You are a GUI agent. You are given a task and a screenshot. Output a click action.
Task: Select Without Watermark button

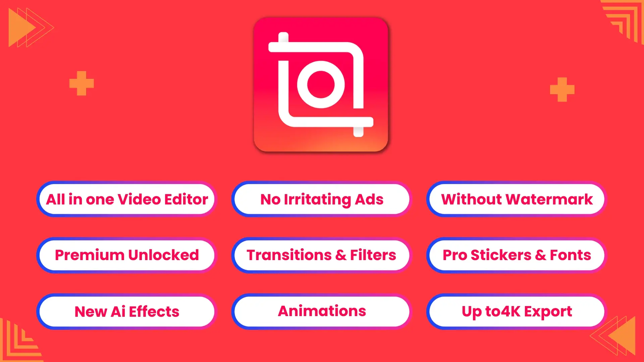(x=517, y=199)
